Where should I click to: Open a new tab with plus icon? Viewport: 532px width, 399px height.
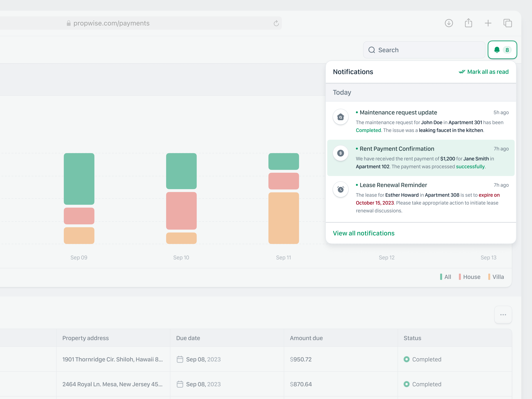point(488,23)
